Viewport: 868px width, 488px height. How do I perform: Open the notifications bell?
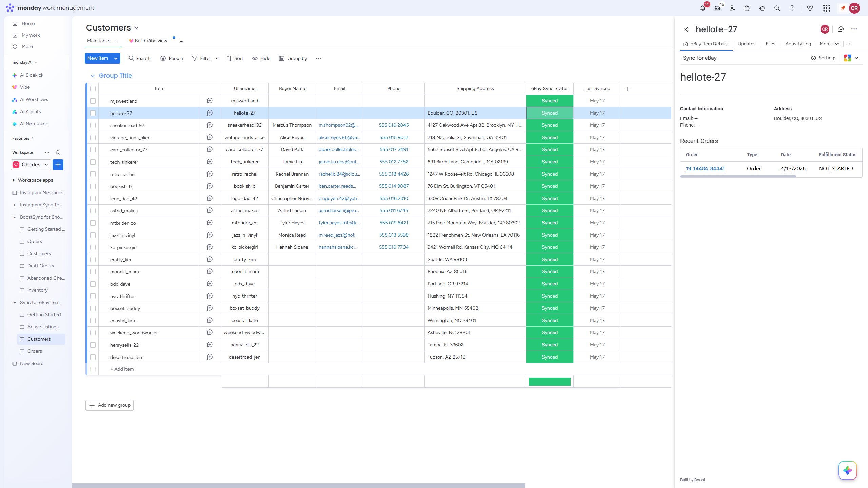pyautogui.click(x=702, y=8)
